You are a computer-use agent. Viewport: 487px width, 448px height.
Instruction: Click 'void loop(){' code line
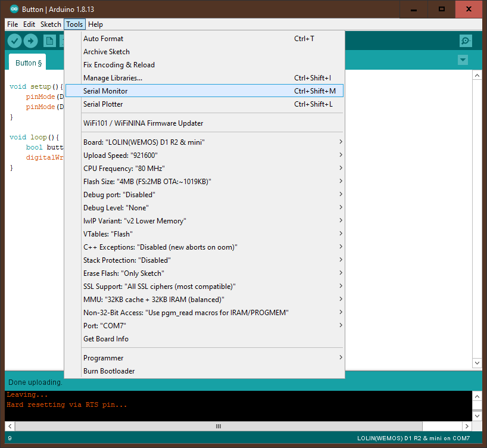pyautogui.click(x=34, y=137)
